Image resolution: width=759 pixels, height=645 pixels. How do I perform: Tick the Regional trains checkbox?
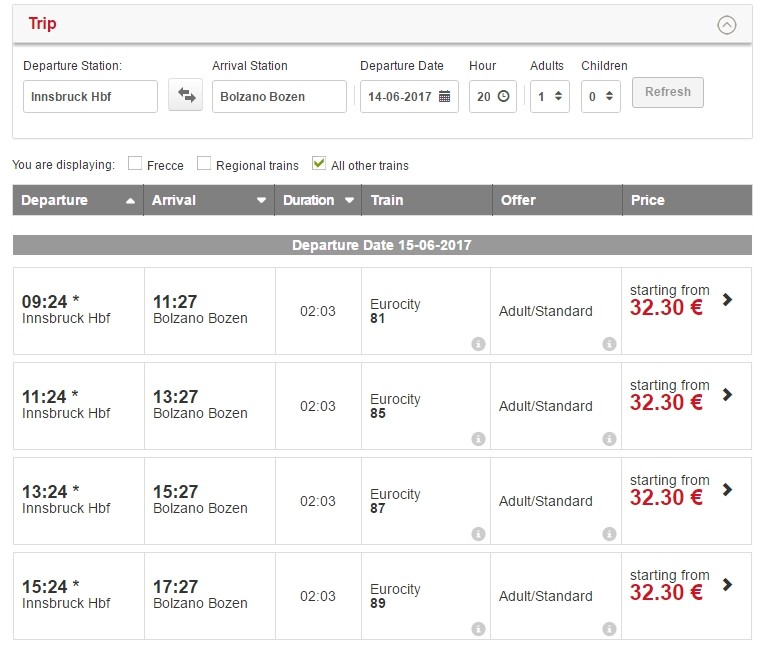204,164
